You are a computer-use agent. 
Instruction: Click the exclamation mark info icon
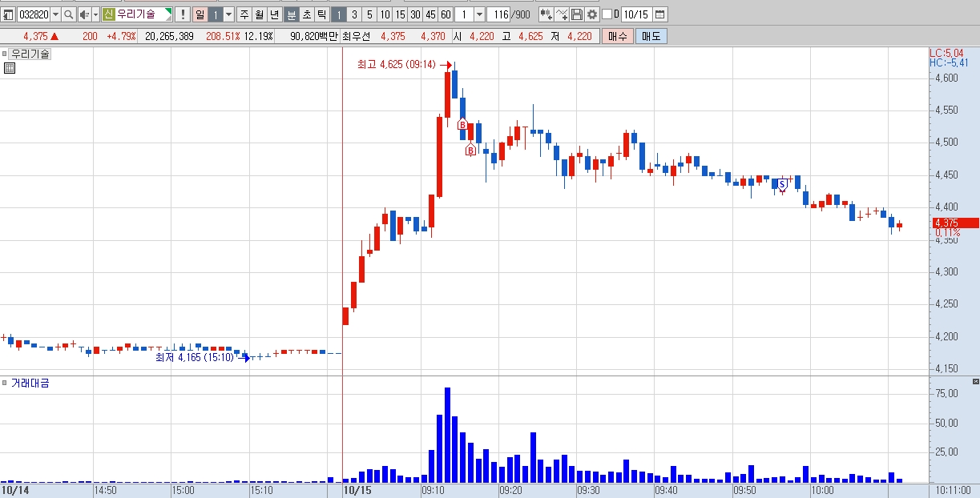[x=183, y=14]
